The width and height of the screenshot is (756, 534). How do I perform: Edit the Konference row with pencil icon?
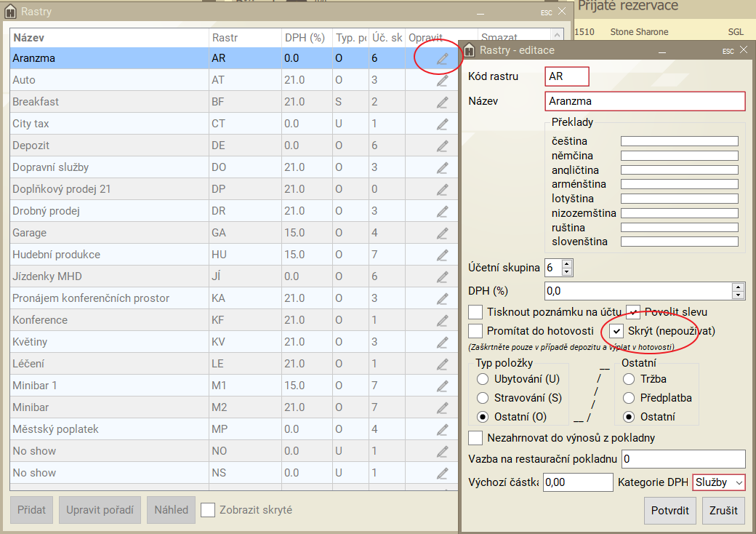coord(442,321)
